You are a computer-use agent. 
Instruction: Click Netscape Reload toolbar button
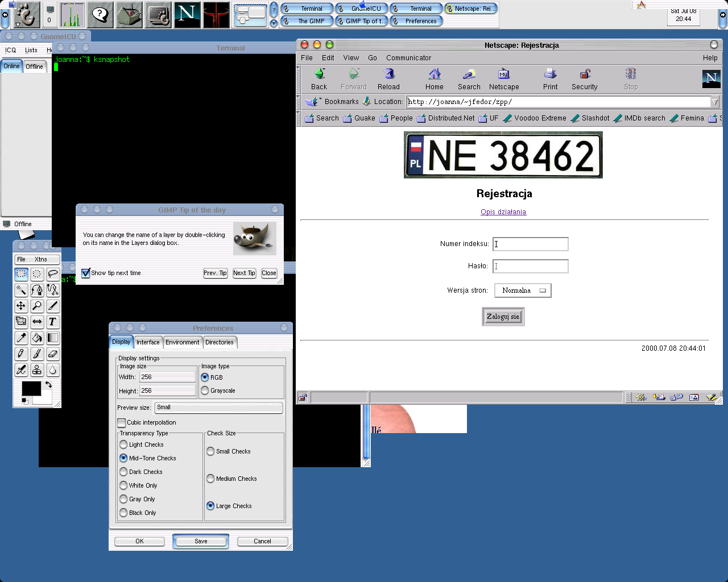click(388, 79)
